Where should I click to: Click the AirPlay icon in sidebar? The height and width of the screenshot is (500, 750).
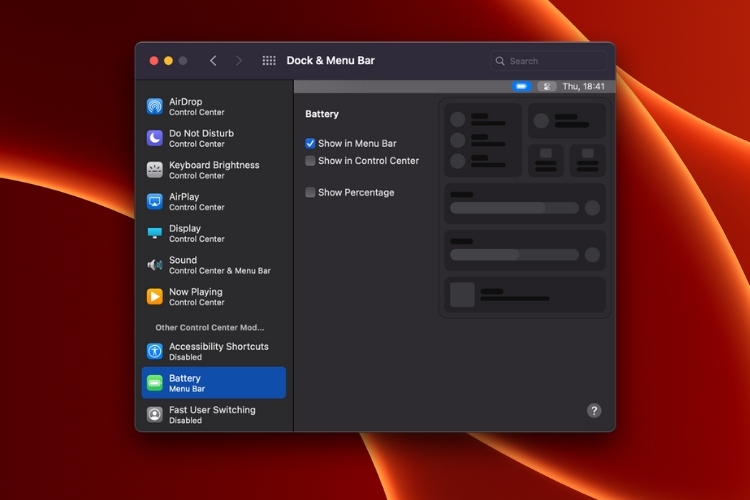[x=155, y=202]
